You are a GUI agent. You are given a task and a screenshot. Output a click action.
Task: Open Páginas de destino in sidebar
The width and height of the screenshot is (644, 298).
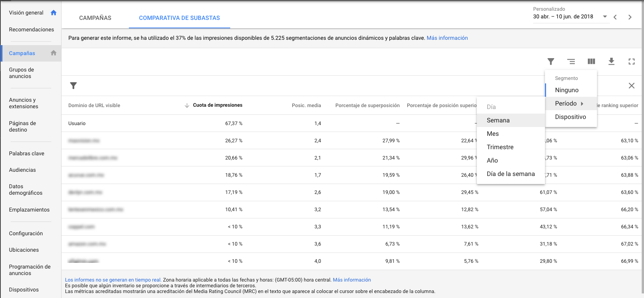[x=22, y=126]
